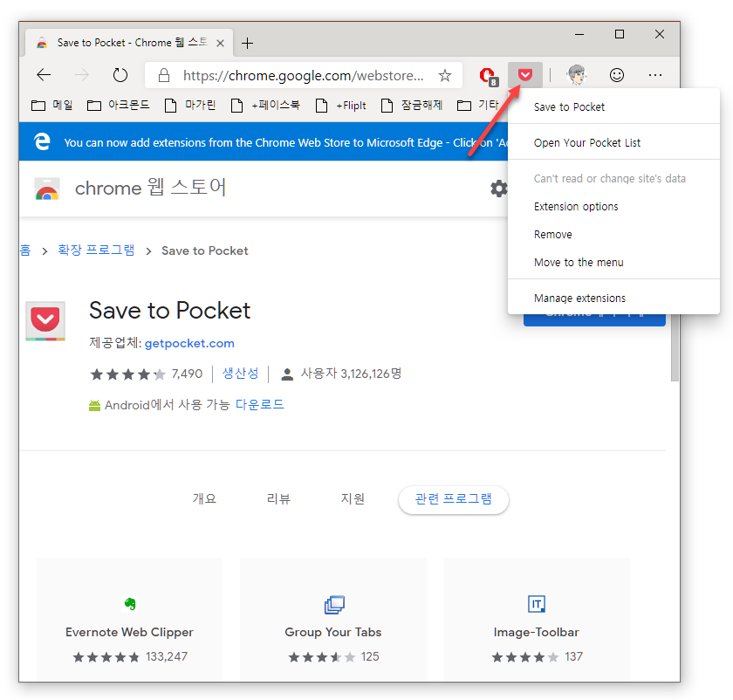Open Manage extensions
This screenshot has width=733, height=700.
(x=613, y=298)
